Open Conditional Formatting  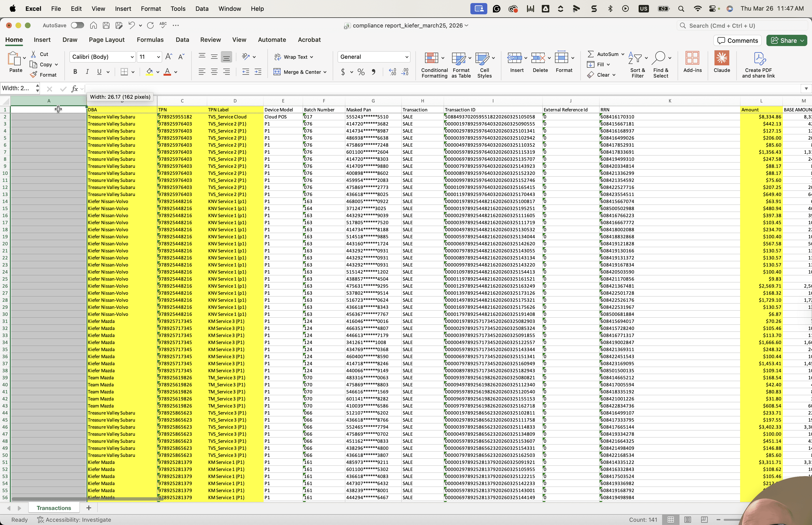434,65
